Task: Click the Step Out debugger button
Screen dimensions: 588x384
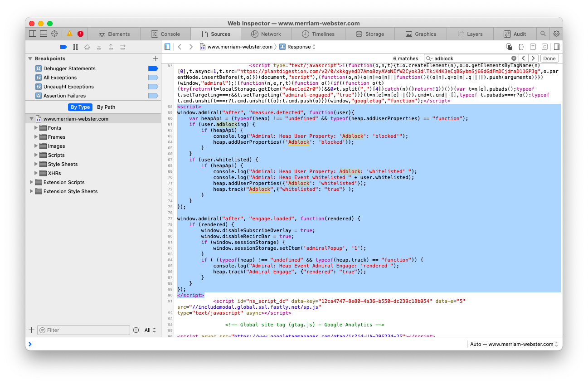Action: (x=111, y=47)
